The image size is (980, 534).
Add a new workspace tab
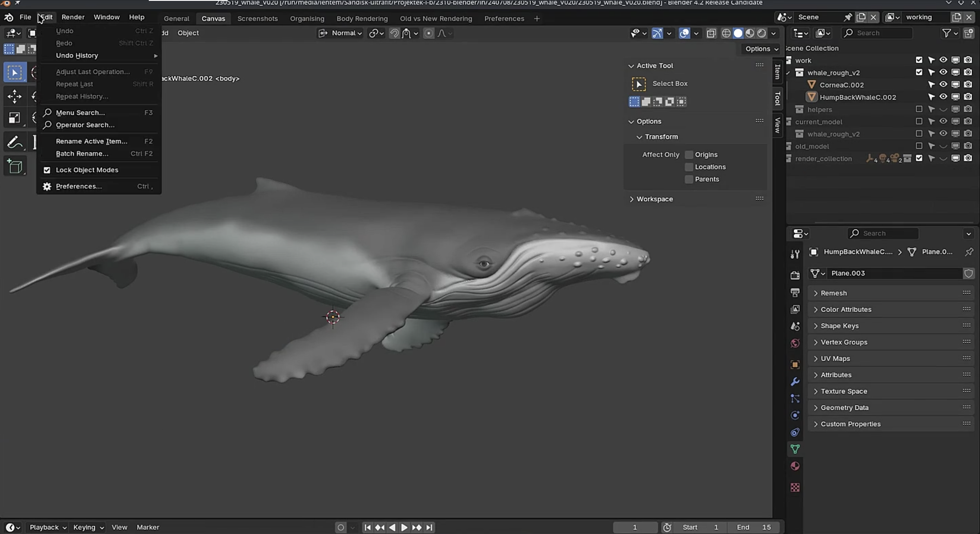coord(537,19)
